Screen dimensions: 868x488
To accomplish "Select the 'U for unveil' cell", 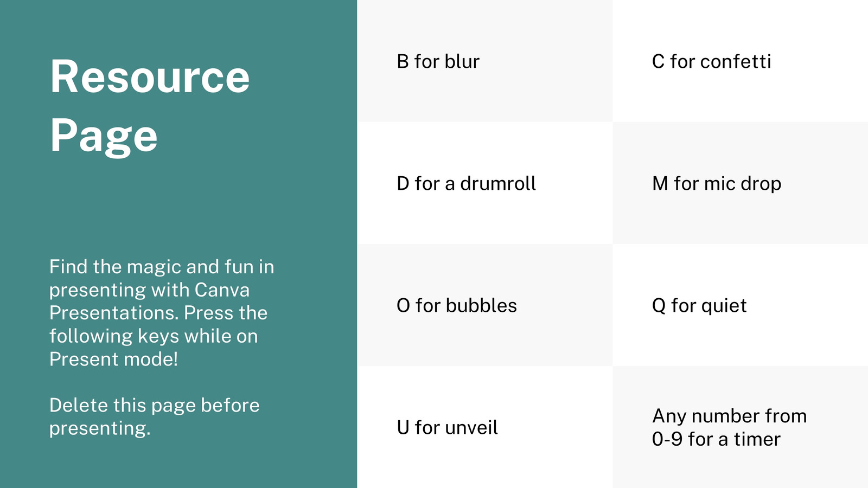I will 485,427.
